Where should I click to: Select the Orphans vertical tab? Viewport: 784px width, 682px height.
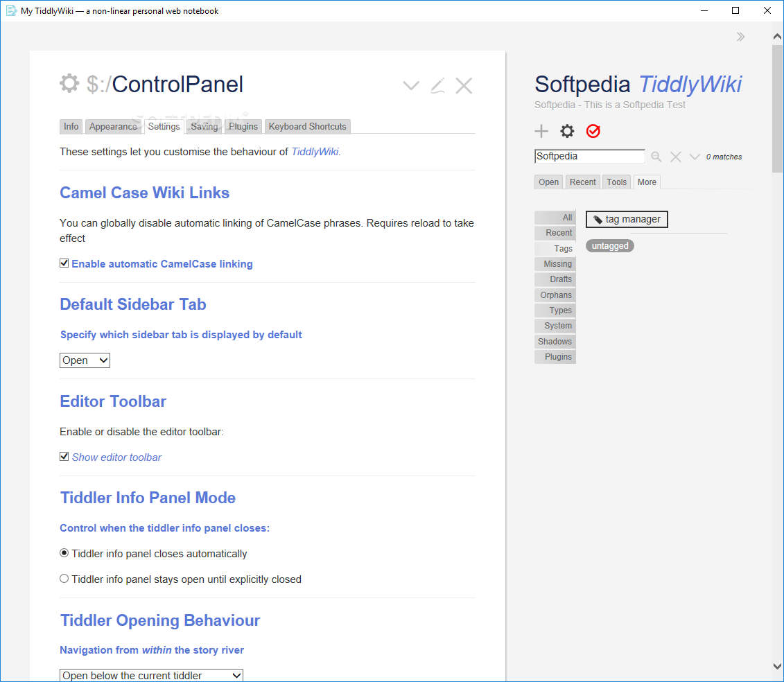click(x=555, y=295)
